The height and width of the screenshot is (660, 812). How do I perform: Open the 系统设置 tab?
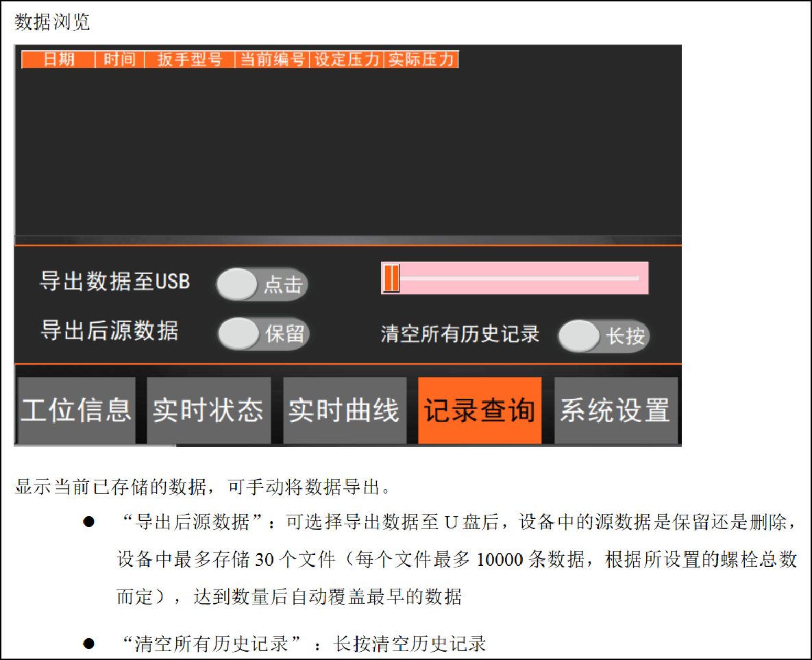tap(615, 411)
